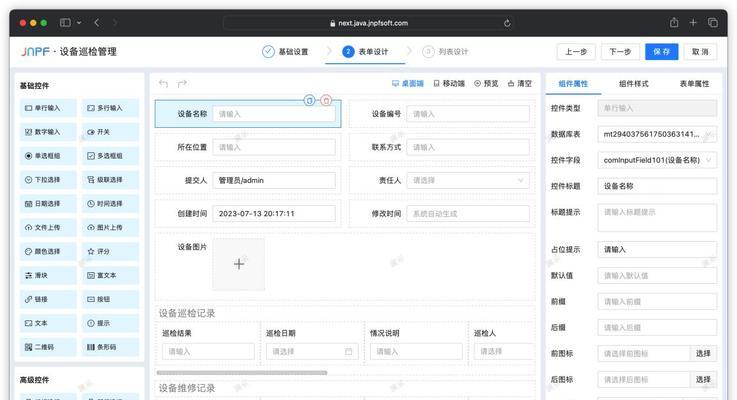
Task: Add a 多行输入 multi-line input control
Action: click(x=110, y=108)
